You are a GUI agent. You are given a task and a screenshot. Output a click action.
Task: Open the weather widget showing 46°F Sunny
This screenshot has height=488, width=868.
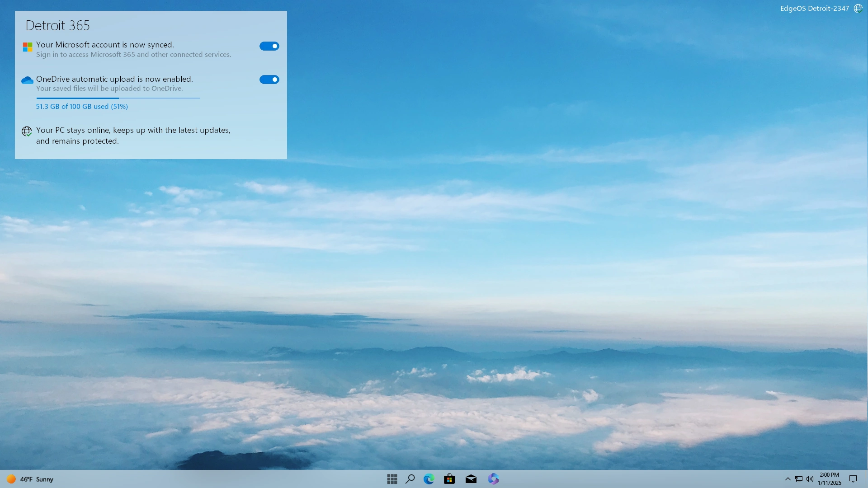30,479
